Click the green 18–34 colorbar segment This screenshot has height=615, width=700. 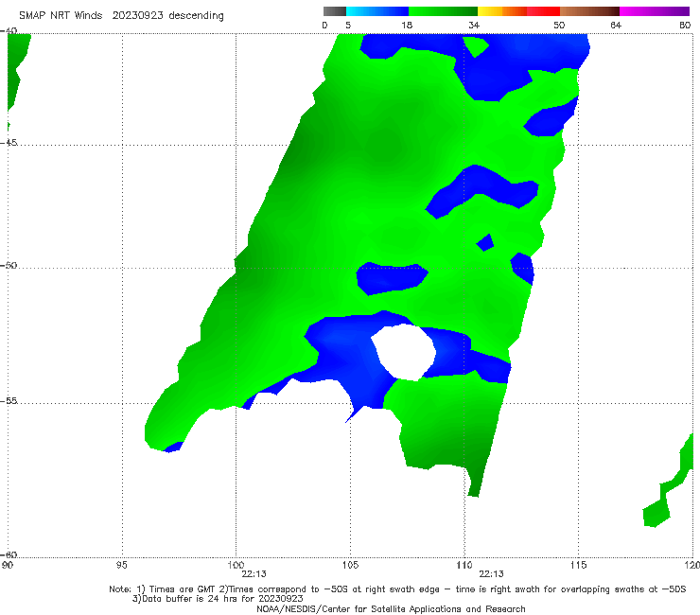443,11
